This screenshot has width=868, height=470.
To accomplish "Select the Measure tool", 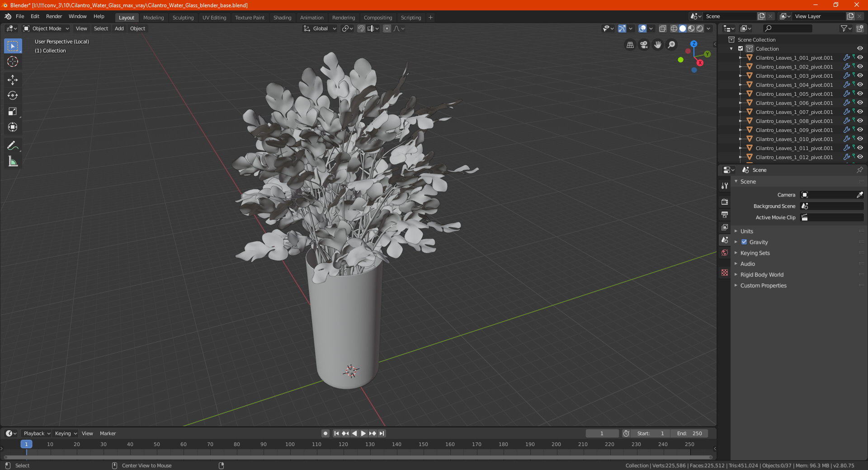I will click(x=13, y=161).
